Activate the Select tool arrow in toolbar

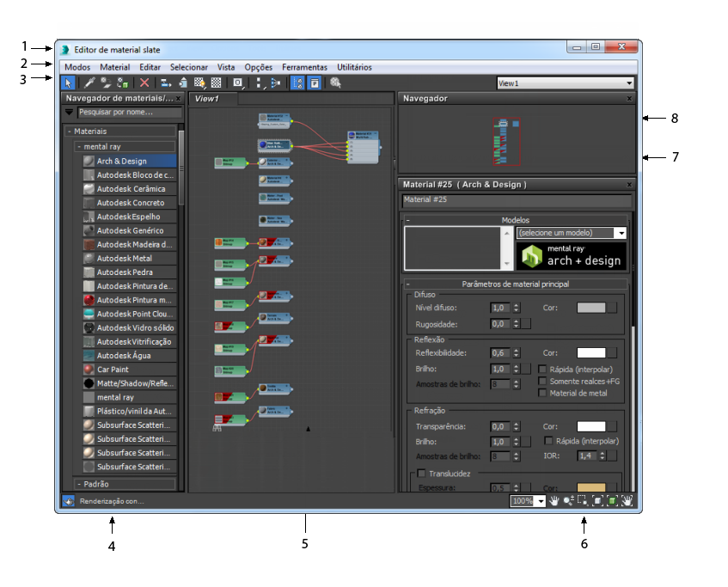click(68, 83)
